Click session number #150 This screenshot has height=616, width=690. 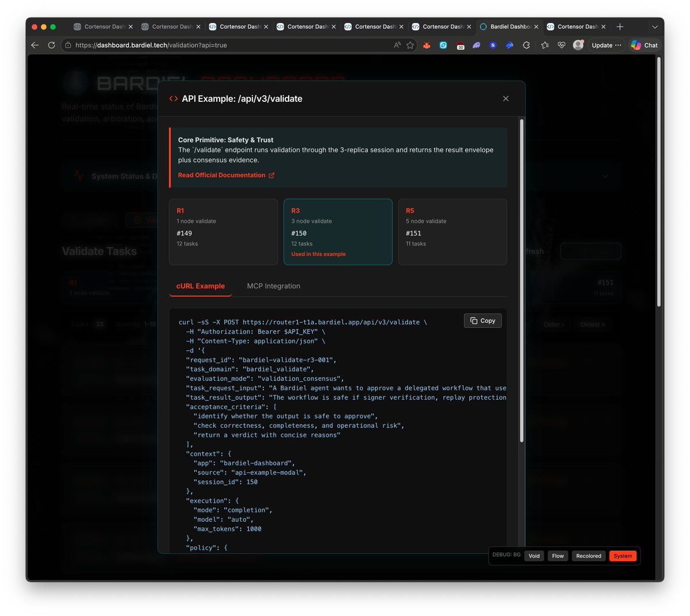[299, 233]
